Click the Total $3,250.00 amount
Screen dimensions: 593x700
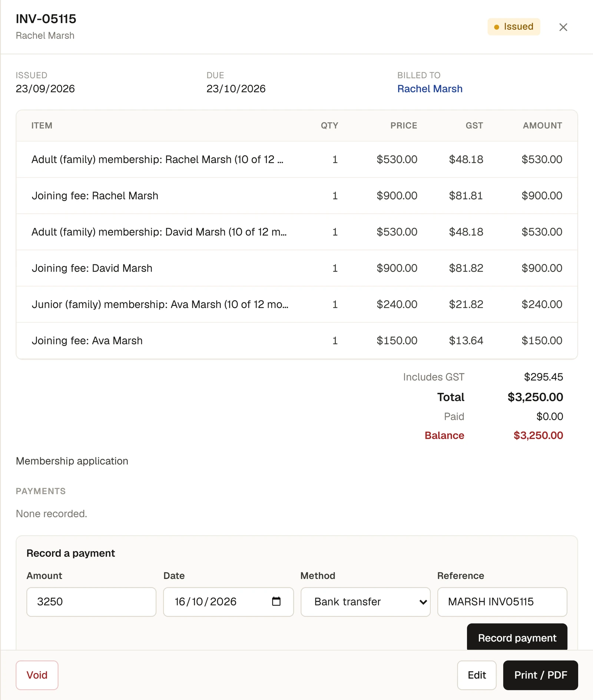(x=535, y=397)
